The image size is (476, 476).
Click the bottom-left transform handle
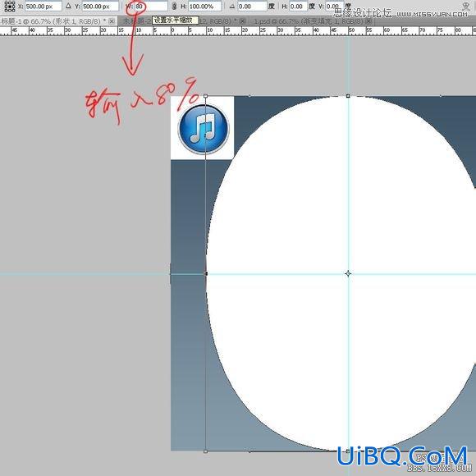point(205,451)
